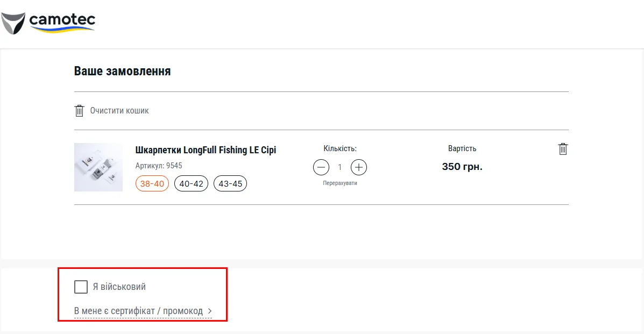
Task: Expand promo code section via chevron arrow
Action: (x=210, y=311)
